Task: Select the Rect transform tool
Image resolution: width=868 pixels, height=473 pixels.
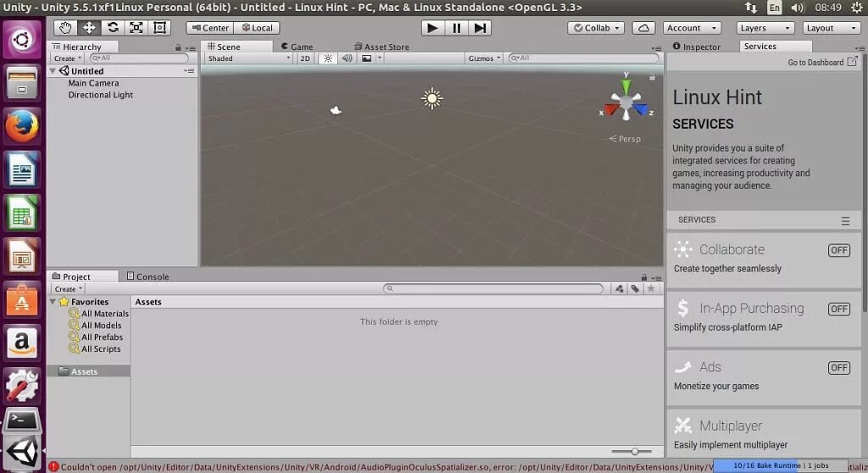Action: tap(159, 28)
